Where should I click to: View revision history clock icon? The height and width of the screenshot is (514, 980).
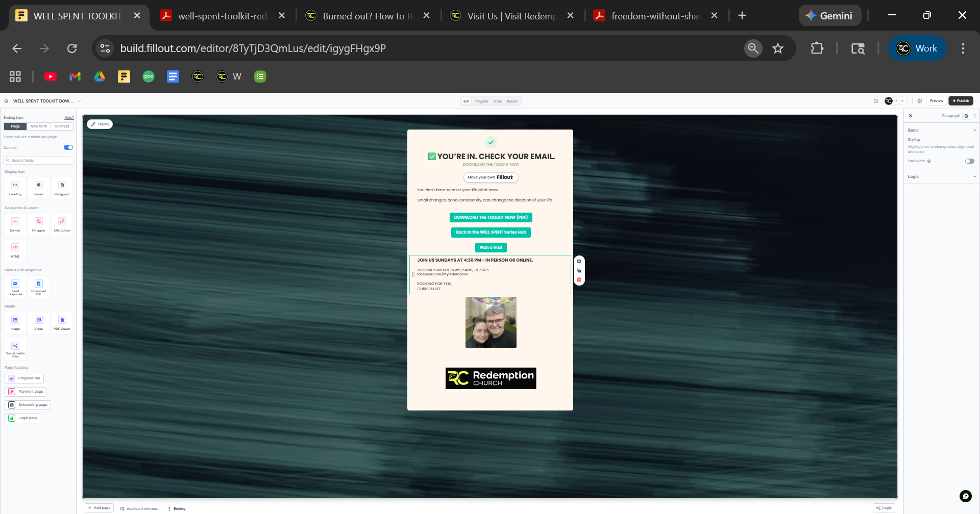coord(876,101)
